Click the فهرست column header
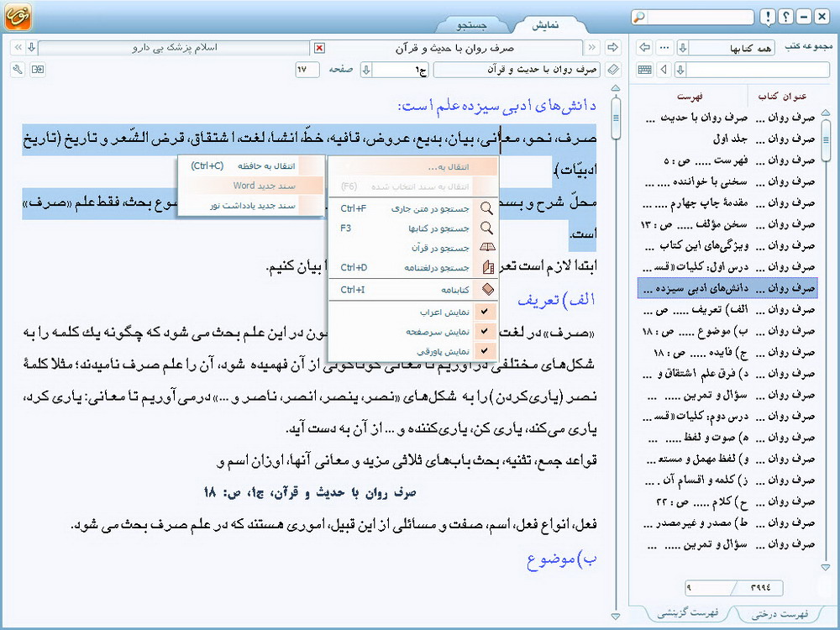Image resolution: width=840 pixels, height=630 pixels. [690, 97]
